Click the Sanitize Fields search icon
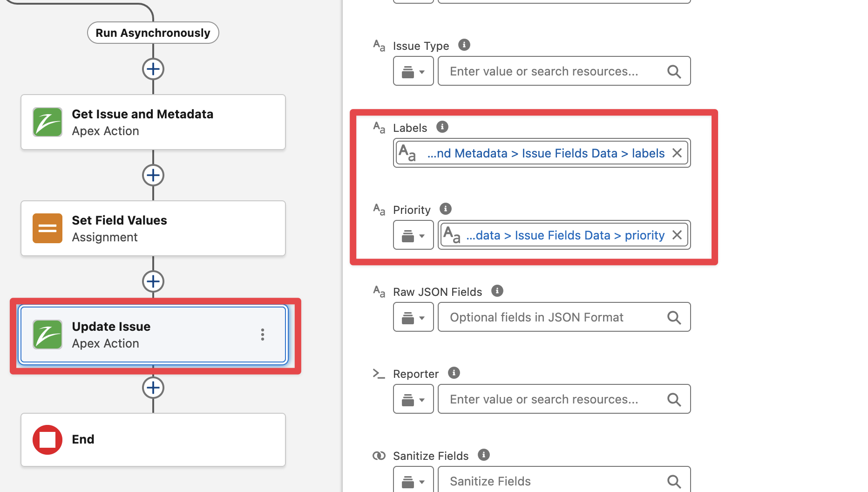 [x=674, y=481]
